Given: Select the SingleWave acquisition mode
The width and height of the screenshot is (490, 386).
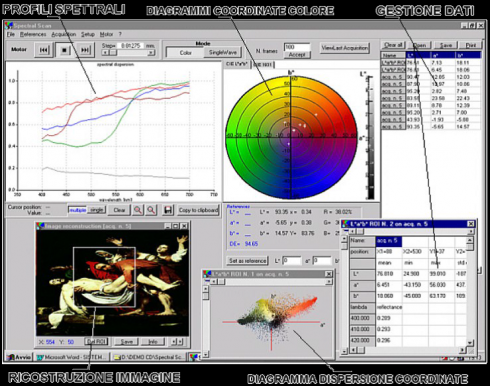Looking at the screenshot, I should click(x=222, y=52).
